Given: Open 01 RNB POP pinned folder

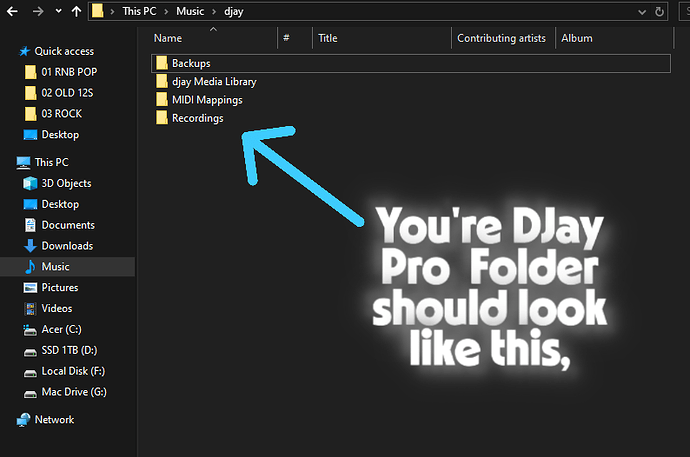Looking at the screenshot, I should tap(69, 72).
